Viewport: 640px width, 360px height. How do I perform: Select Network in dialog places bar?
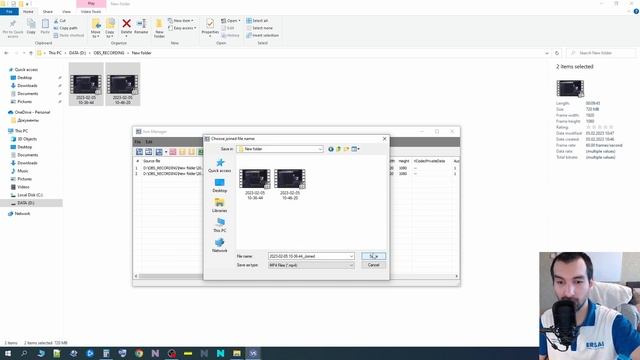point(220,245)
